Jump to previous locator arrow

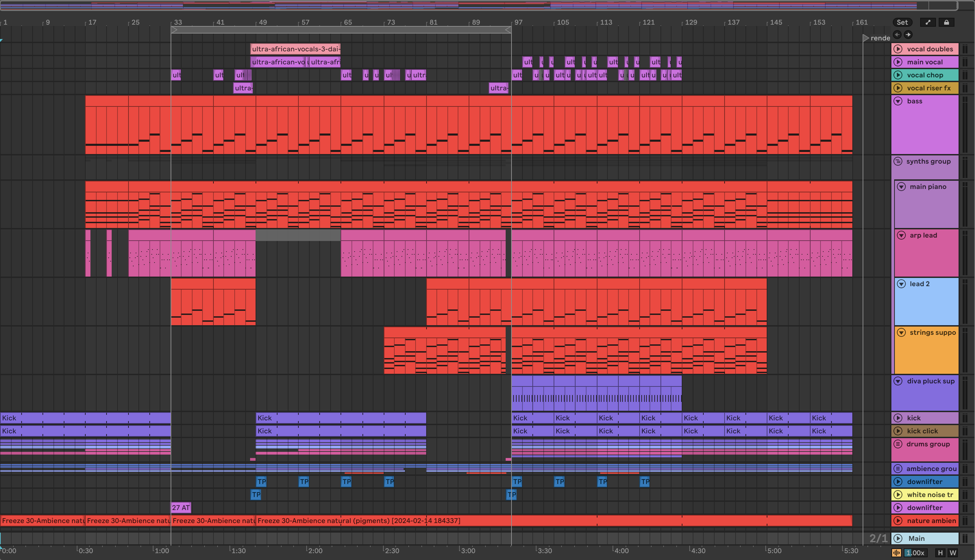(897, 35)
